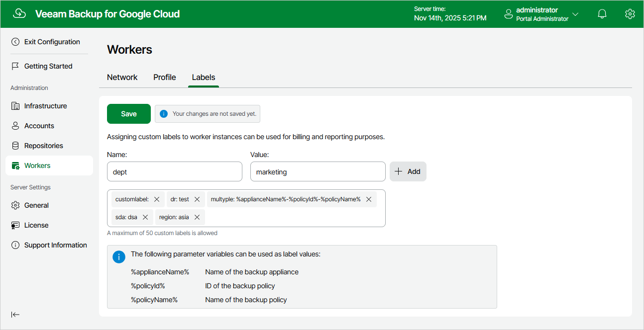This screenshot has height=330, width=644.
Task: Click the Value input field containing marketing
Action: click(x=318, y=171)
